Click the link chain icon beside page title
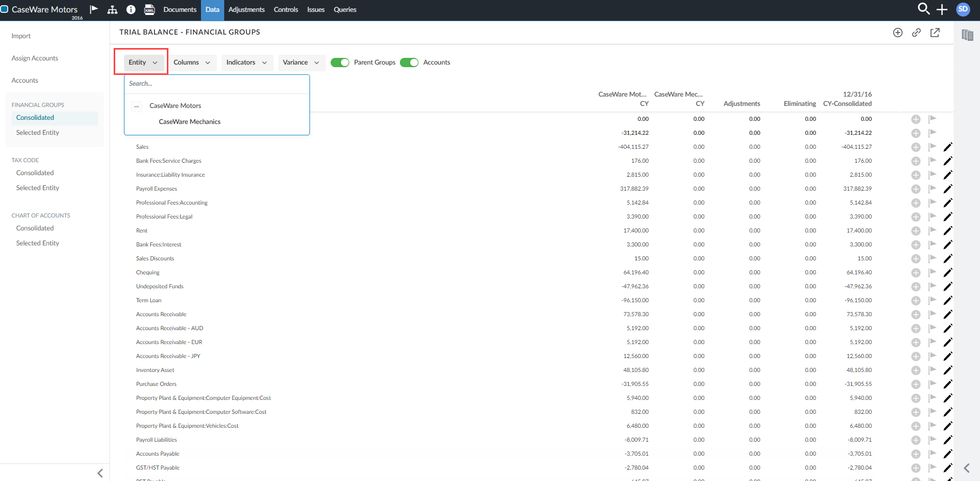 tap(916, 33)
